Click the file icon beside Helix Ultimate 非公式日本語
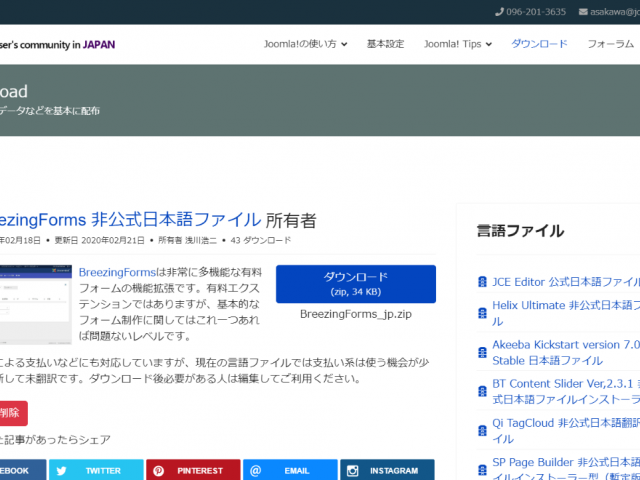The height and width of the screenshot is (480, 640). (x=482, y=313)
